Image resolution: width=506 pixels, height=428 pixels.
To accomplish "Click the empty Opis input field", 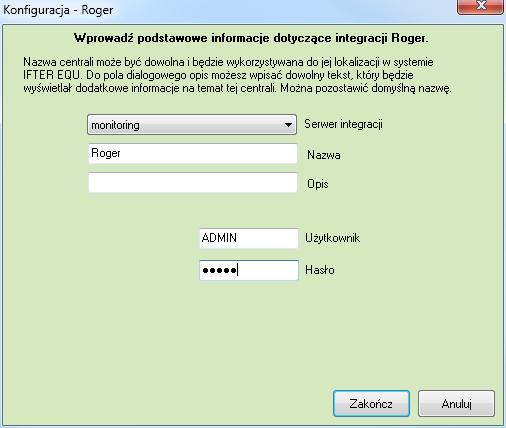I will [x=193, y=182].
